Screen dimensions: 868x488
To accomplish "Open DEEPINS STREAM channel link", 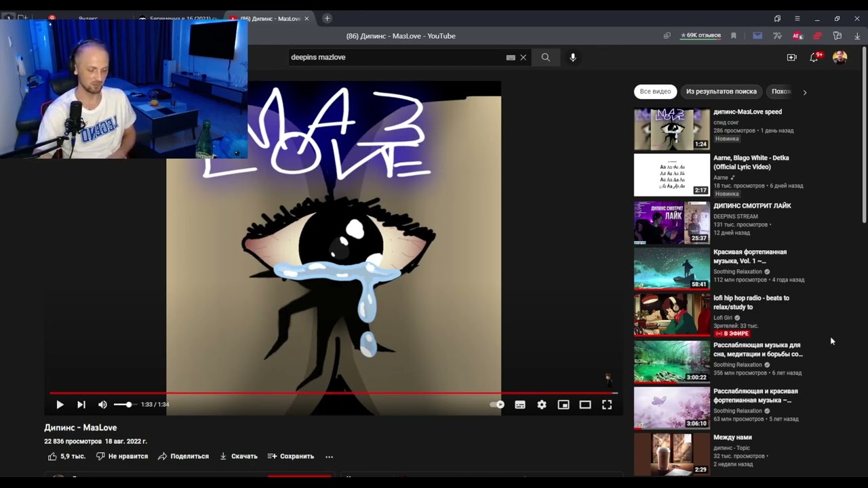I will click(x=736, y=216).
